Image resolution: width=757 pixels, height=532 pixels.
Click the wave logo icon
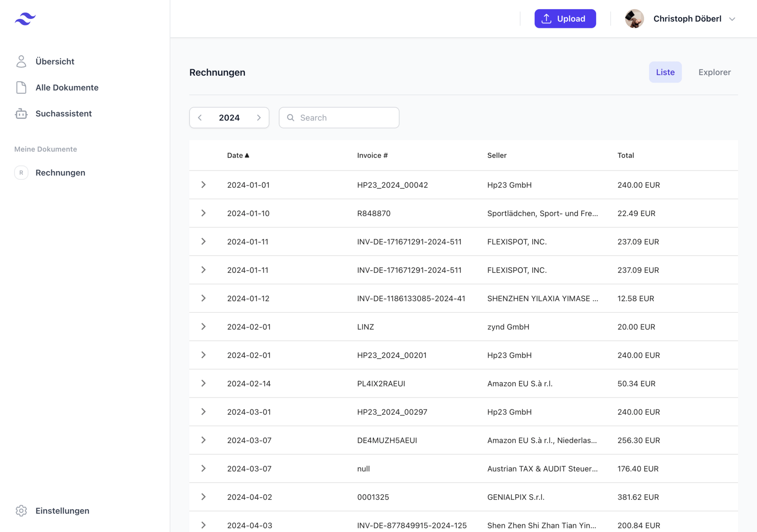coord(25,19)
